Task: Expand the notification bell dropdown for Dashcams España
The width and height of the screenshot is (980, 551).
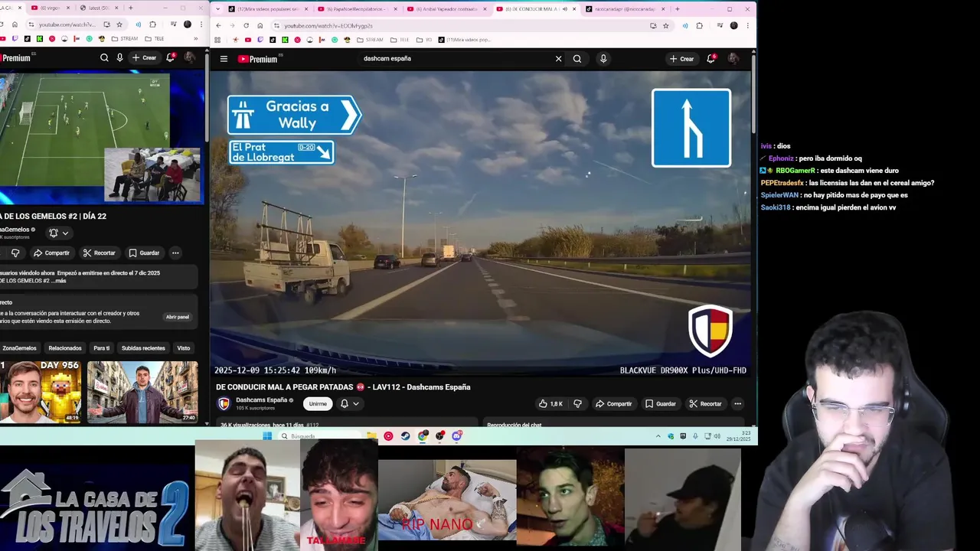Action: [x=349, y=403]
